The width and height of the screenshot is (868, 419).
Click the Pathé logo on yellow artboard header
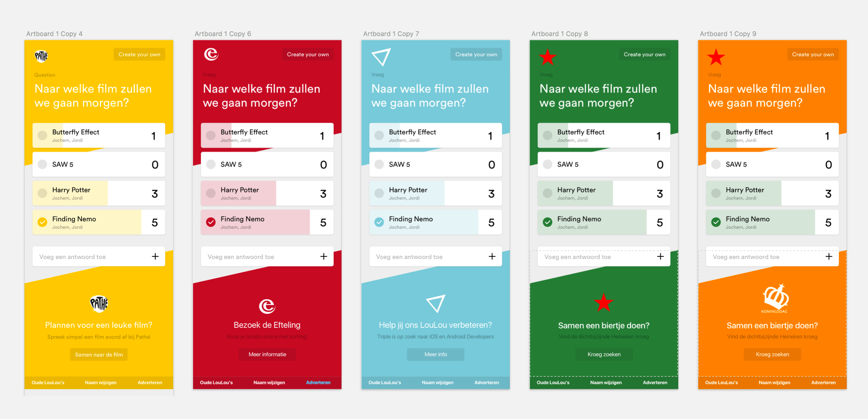[x=41, y=56]
